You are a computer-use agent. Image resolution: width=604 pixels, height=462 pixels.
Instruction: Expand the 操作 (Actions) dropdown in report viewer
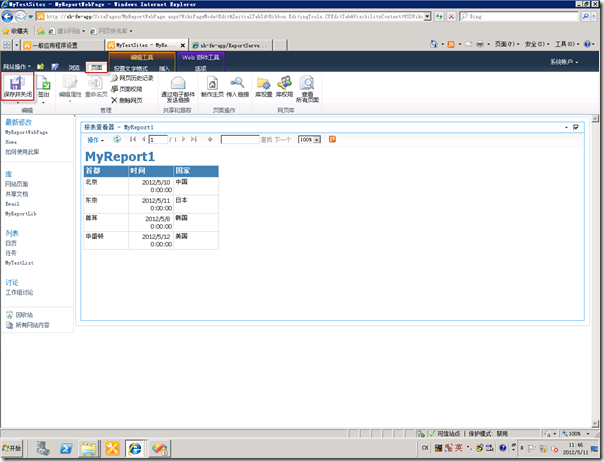pyautogui.click(x=96, y=139)
